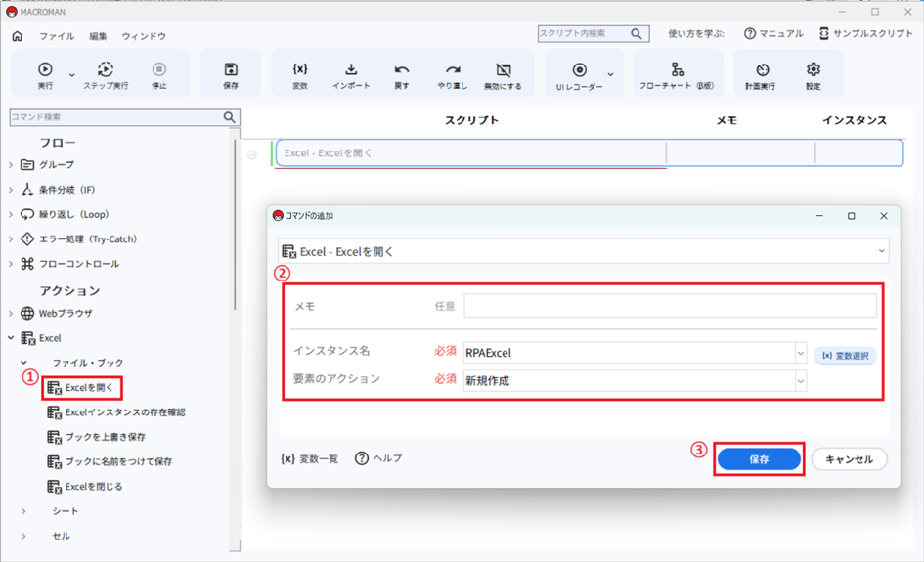Viewport: 924px width, 562px height.
Task: Open the Variables (変数) toolbar icon
Action: click(x=300, y=70)
